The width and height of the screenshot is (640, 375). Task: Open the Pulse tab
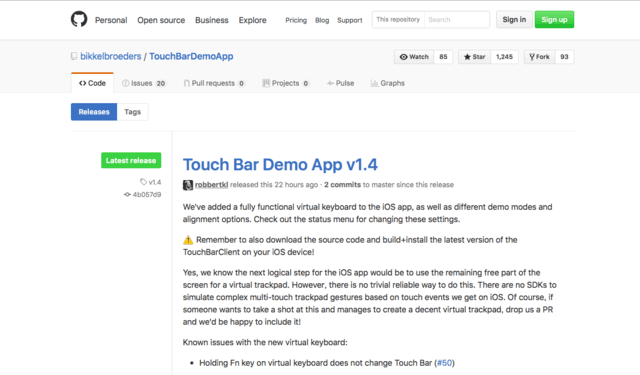(x=340, y=83)
